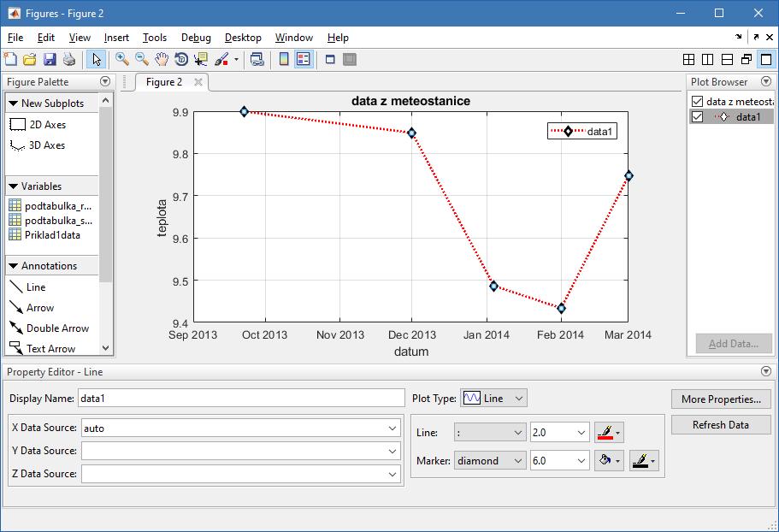Viewport: 779px width, 532px height.
Task: Choose the maximized layout icon
Action: click(x=766, y=60)
